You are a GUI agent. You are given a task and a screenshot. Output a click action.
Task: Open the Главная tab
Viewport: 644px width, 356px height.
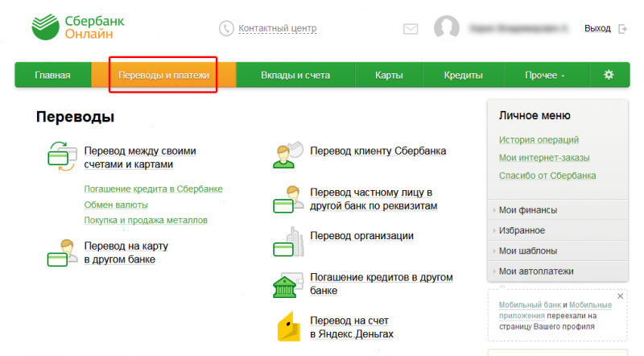[x=52, y=75]
